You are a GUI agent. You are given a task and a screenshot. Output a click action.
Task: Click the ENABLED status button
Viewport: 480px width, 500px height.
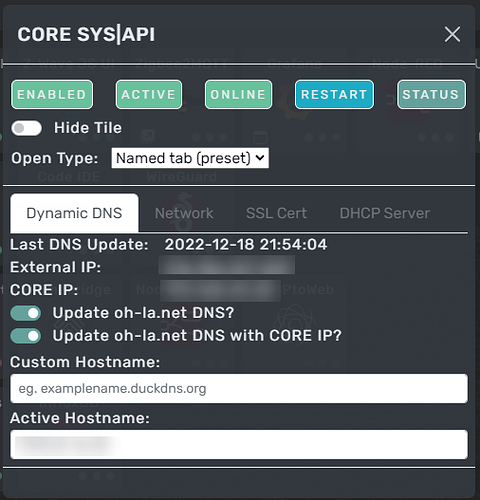[52, 94]
